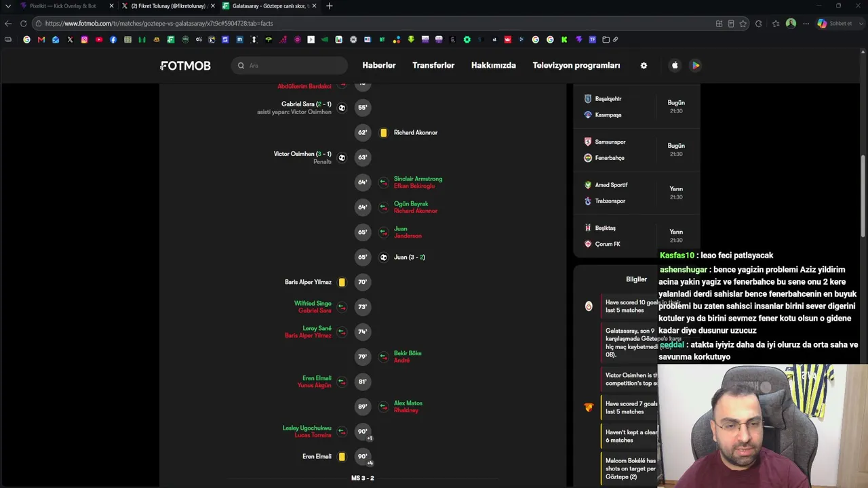The height and width of the screenshot is (488, 868).
Task: Open the Apple App Store icon
Action: pyautogui.click(x=675, y=66)
